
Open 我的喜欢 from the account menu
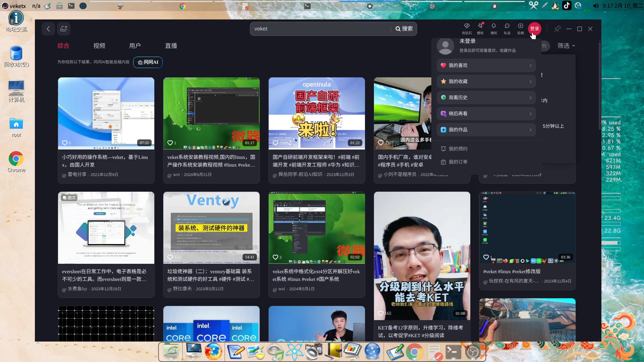486,65
